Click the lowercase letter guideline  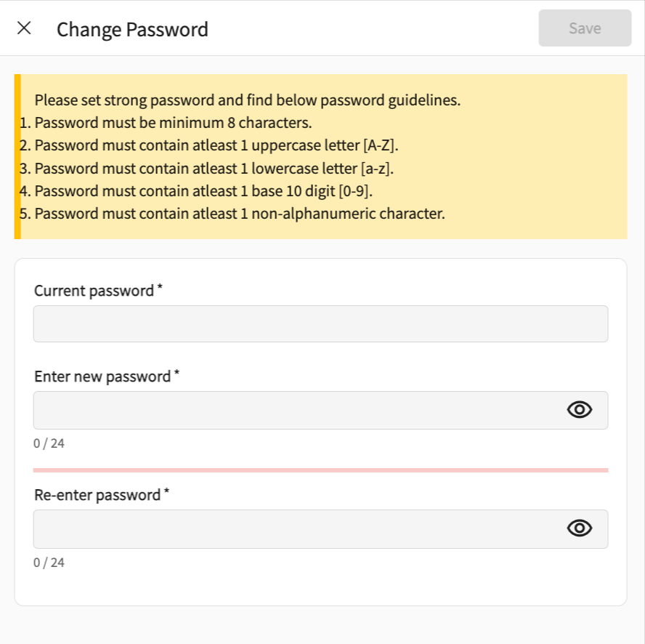[x=214, y=169]
